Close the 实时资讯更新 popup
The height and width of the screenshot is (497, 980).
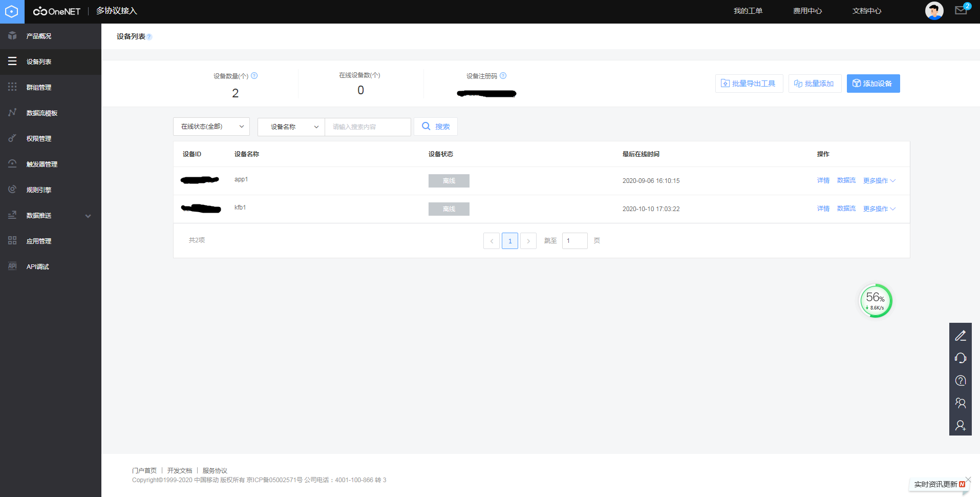tap(968, 479)
